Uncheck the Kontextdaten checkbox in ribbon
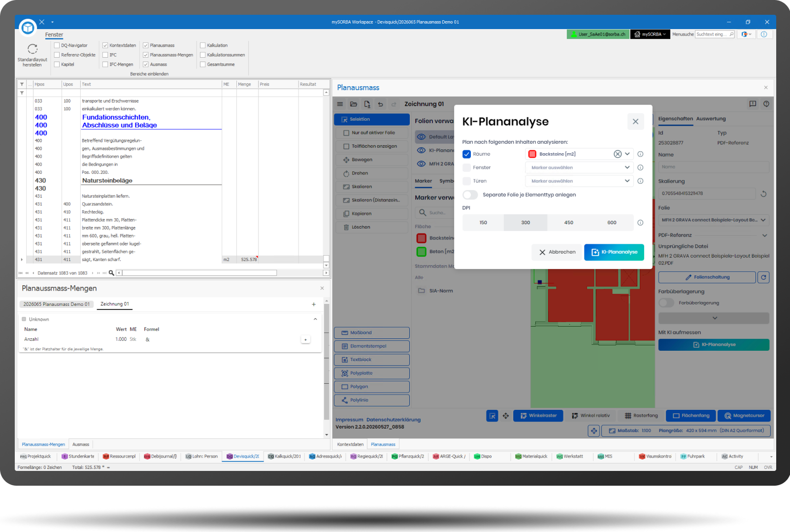The height and width of the screenshot is (532, 790). (x=105, y=45)
